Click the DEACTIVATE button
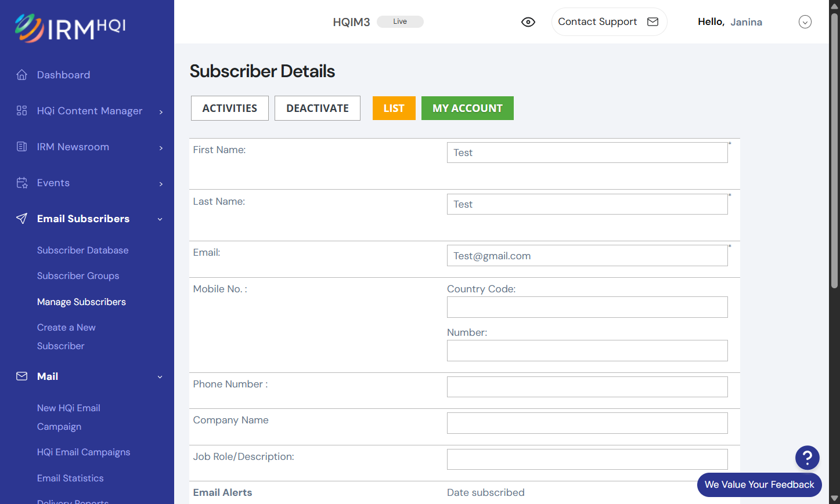This screenshot has width=840, height=504. click(x=318, y=108)
